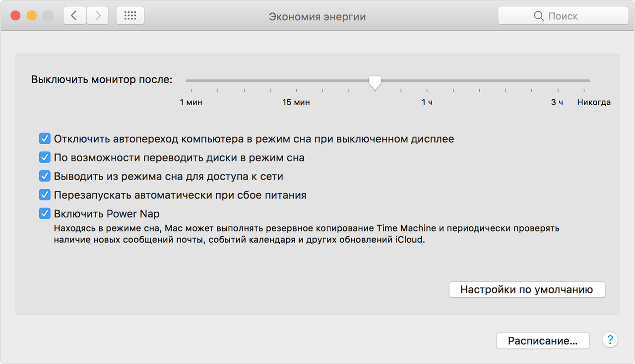This screenshot has height=364, width=635.
Task: Click the Настройки по умолчанию button
Action: [527, 290]
